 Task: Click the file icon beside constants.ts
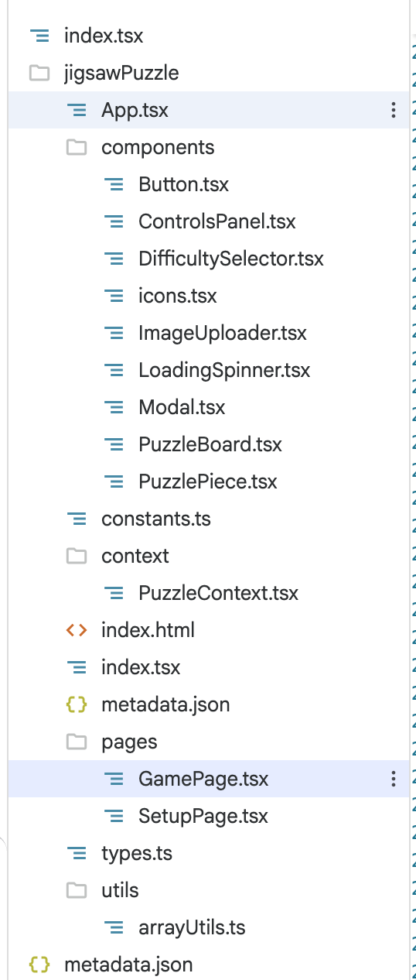click(x=77, y=519)
